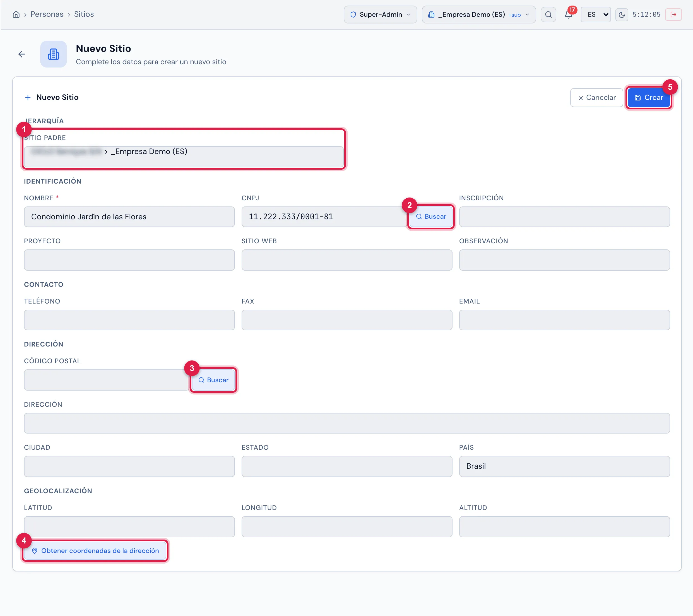693x616 pixels.
Task: Change language with the ES dropdown
Action: (x=596, y=15)
